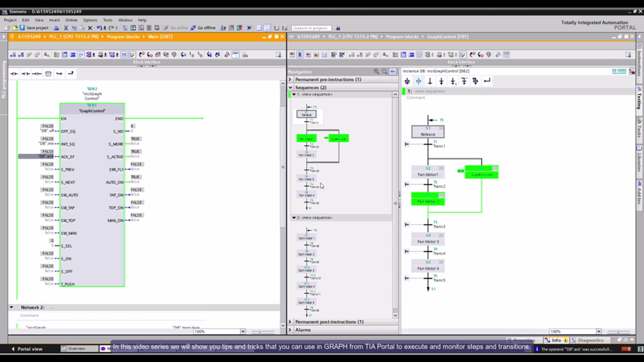Collapse Network 2 in the Main editor
The height and width of the screenshot is (362, 644).
(x=11, y=307)
